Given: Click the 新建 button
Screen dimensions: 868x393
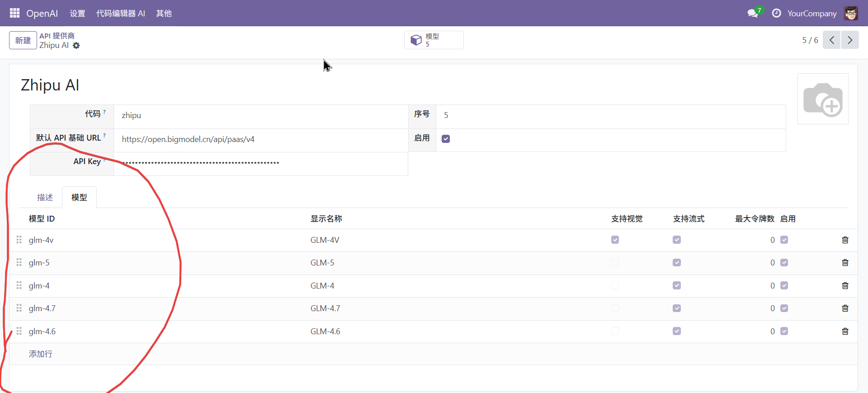Looking at the screenshot, I should (23, 40).
